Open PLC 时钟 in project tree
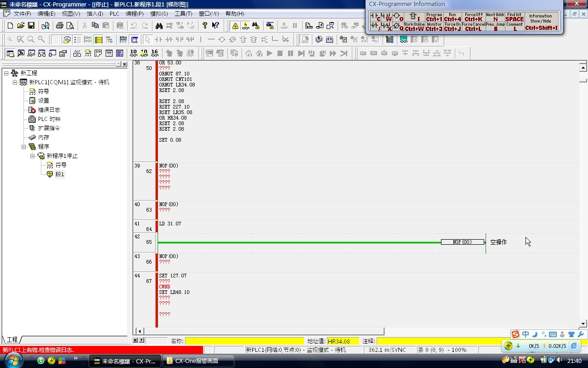 pyautogui.click(x=49, y=119)
